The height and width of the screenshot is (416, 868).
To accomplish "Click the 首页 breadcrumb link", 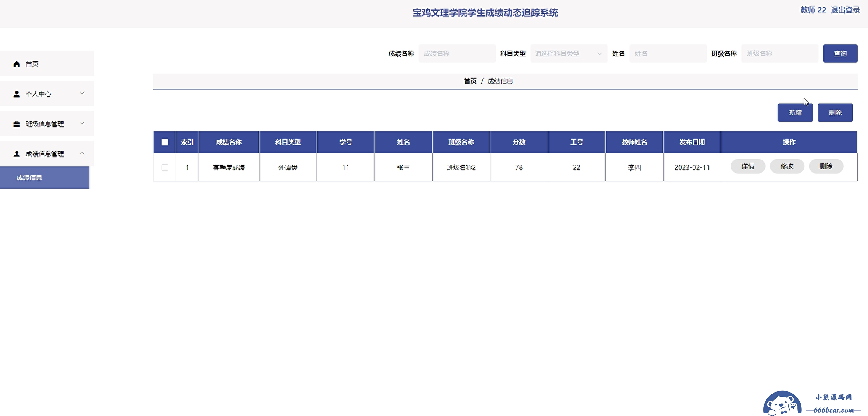I will [470, 81].
